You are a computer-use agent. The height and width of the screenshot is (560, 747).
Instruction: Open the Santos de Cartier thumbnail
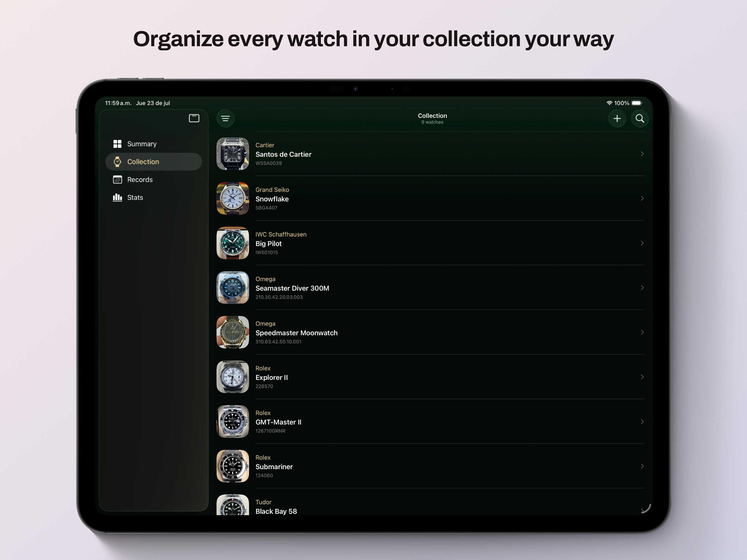(233, 154)
